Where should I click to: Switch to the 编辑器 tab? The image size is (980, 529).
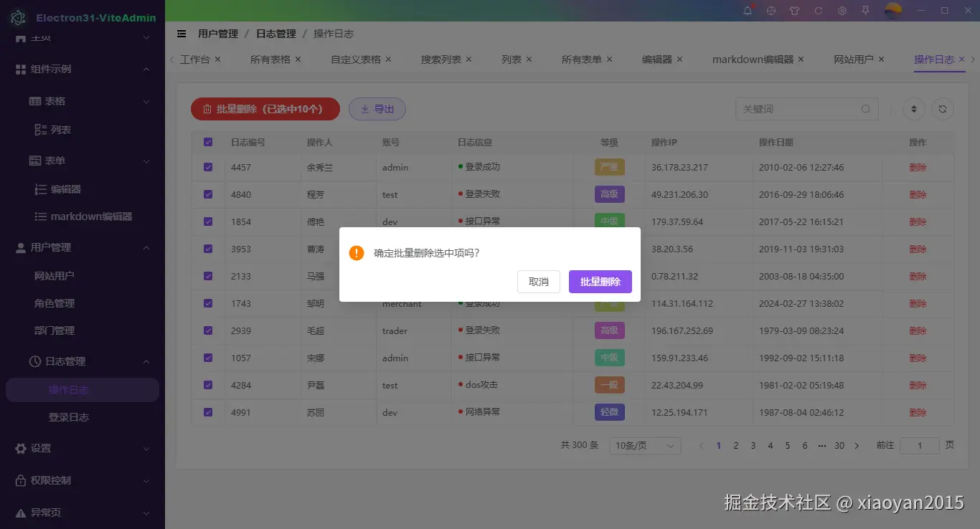point(657,59)
